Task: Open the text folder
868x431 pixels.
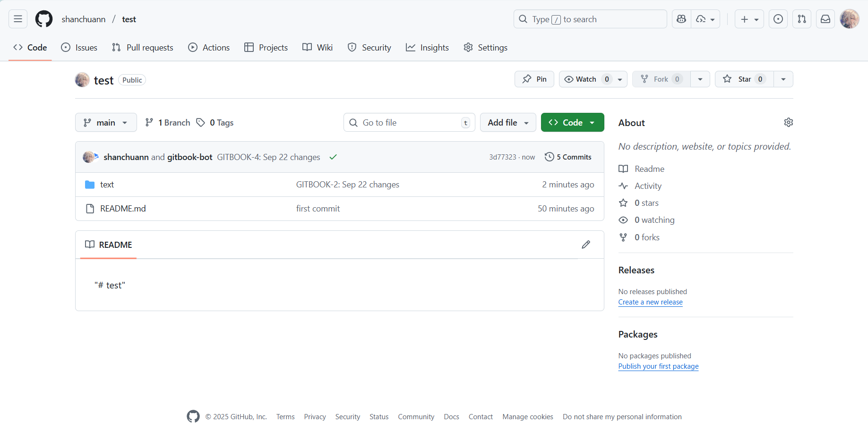Action: [107, 185]
